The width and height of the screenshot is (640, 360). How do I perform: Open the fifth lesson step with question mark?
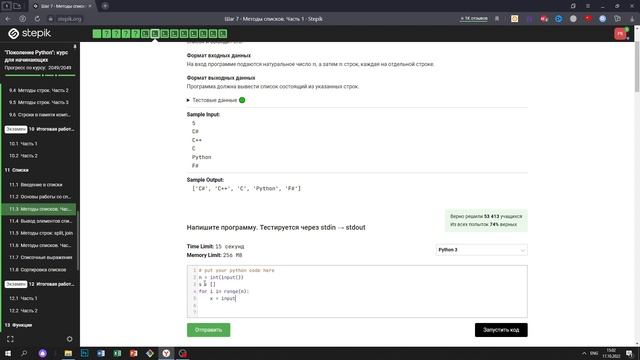(x=136, y=34)
